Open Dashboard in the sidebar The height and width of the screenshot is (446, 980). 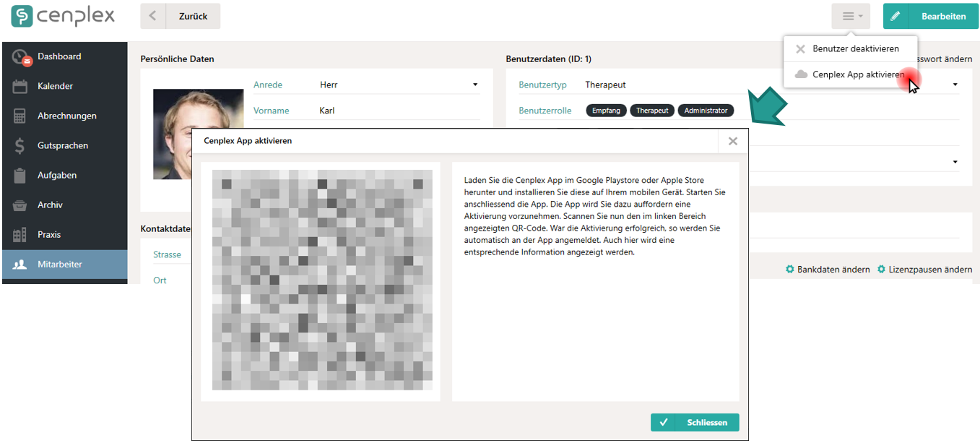[x=65, y=56]
